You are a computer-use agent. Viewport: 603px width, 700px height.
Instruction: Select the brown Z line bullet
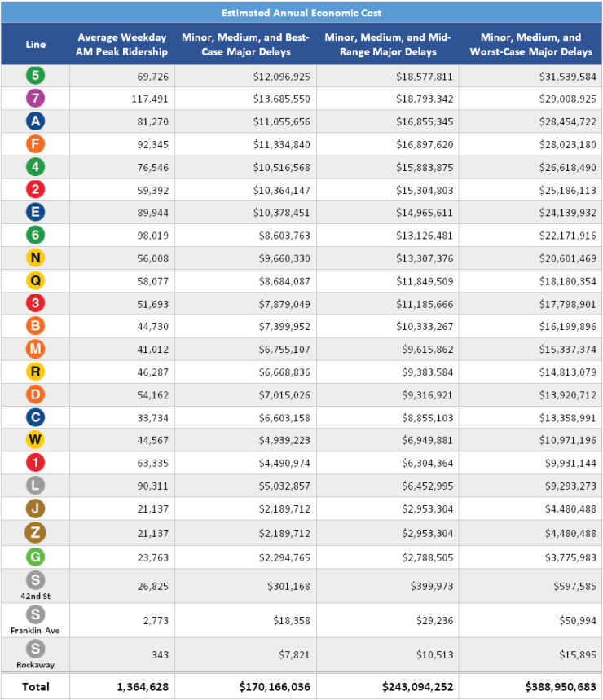tap(36, 531)
